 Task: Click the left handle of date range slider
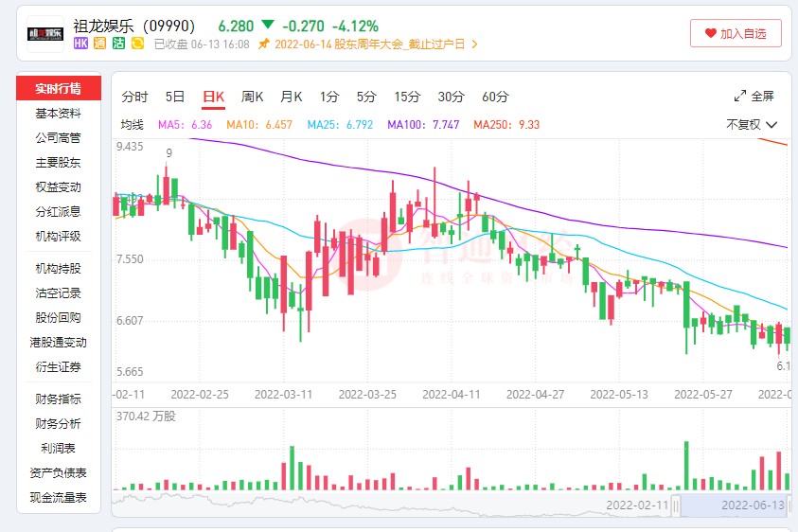[676, 505]
